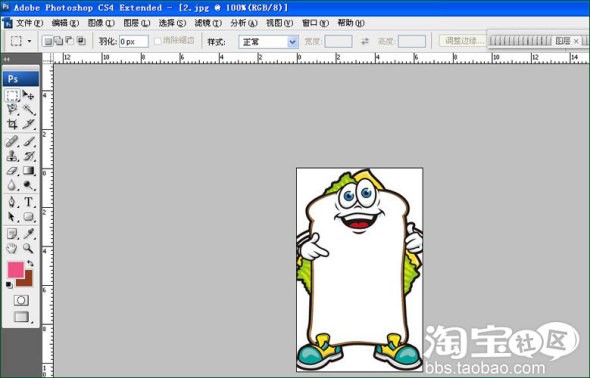Choose Subtract from Selection mode

(x=70, y=41)
